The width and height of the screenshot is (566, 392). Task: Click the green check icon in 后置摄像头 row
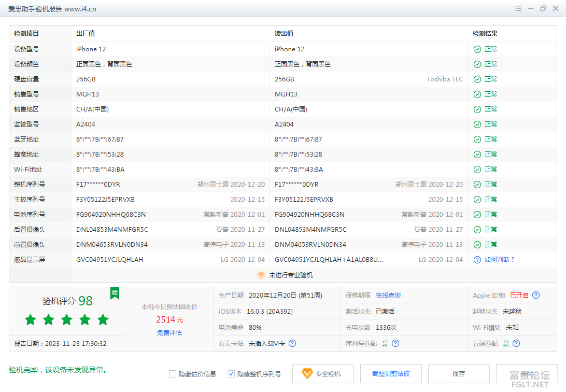pos(477,230)
